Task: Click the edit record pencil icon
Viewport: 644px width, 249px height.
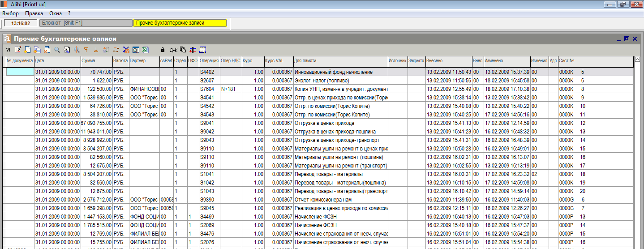Action: click(x=18, y=50)
